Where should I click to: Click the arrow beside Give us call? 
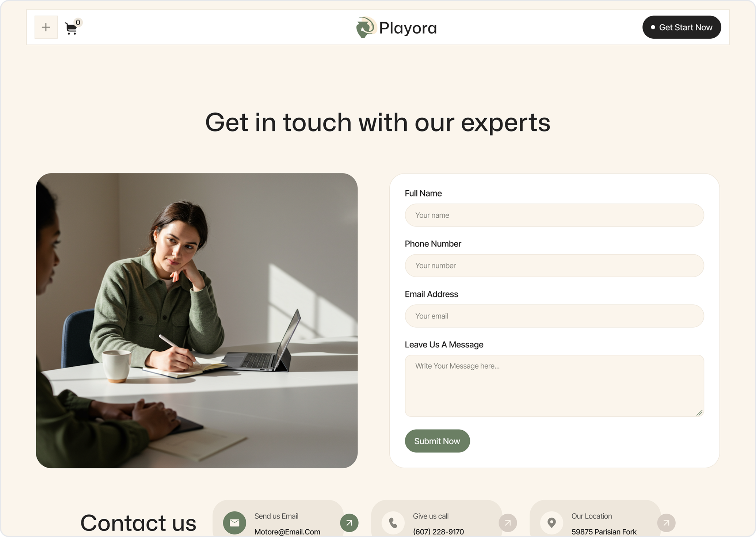[x=508, y=523]
